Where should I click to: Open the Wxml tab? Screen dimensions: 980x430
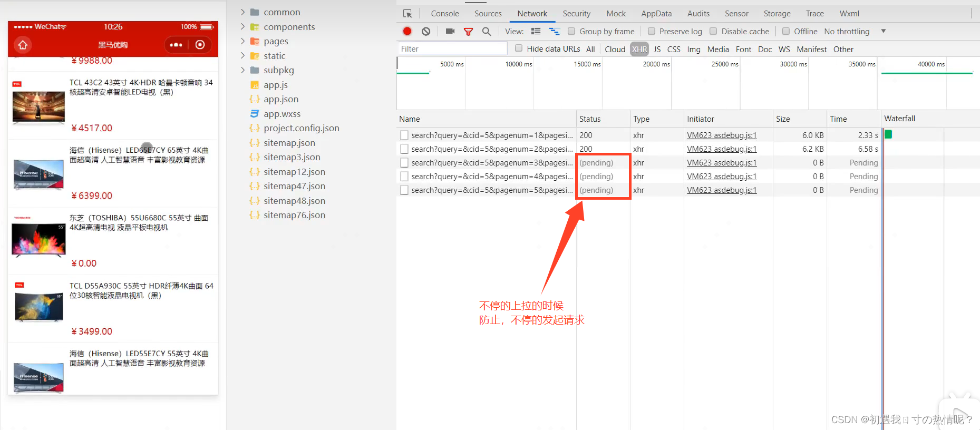(849, 14)
